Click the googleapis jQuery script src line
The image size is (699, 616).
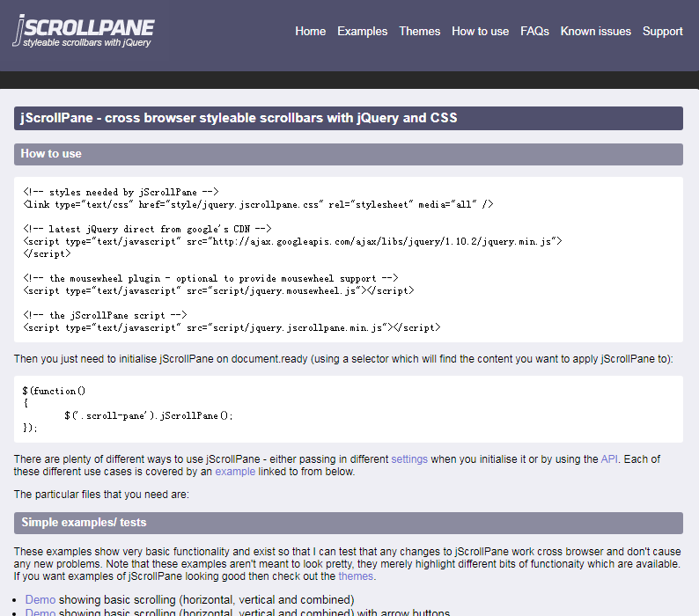click(x=292, y=242)
